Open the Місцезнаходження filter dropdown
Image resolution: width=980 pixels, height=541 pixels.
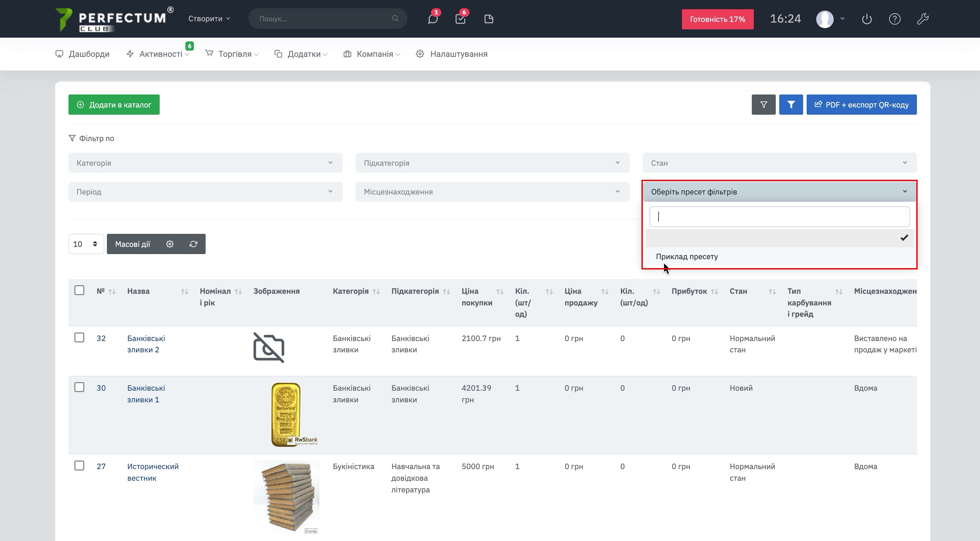(492, 192)
